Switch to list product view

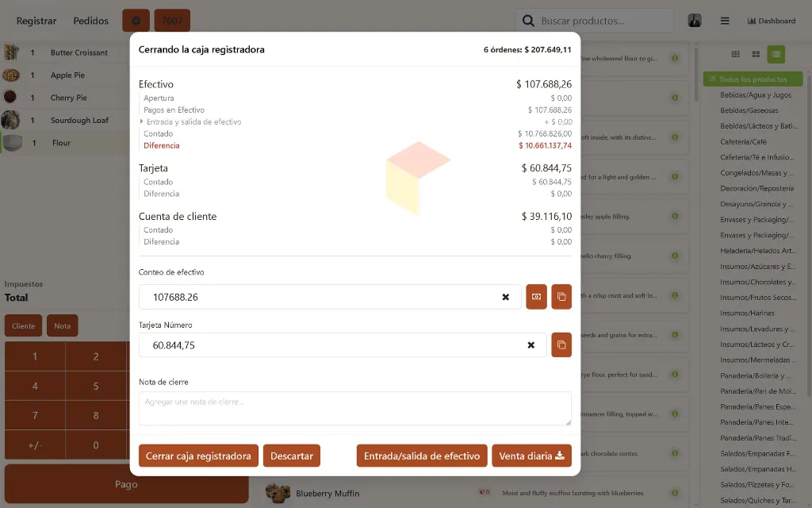(x=776, y=55)
